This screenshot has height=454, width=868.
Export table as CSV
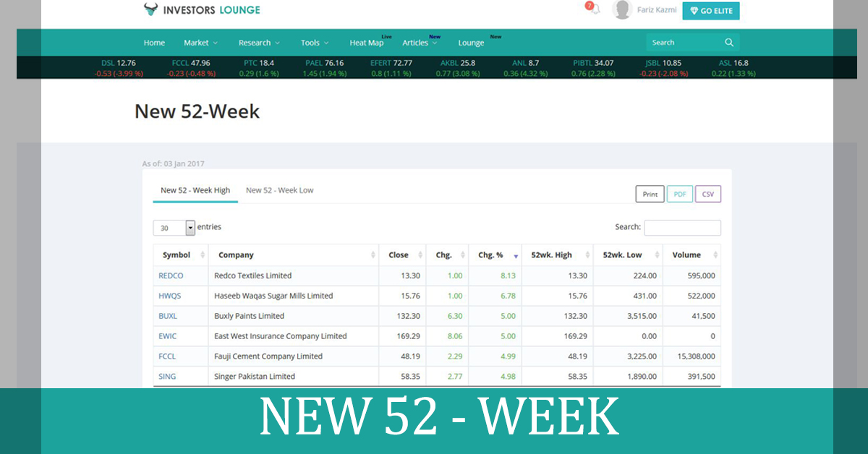coord(708,194)
